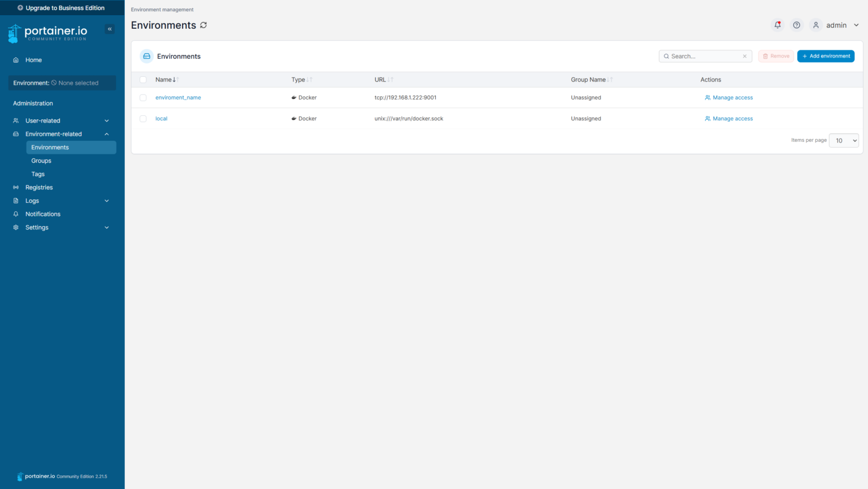The image size is (868, 489).
Task: Collapse sidebar using double-chevron icon
Action: click(x=110, y=29)
